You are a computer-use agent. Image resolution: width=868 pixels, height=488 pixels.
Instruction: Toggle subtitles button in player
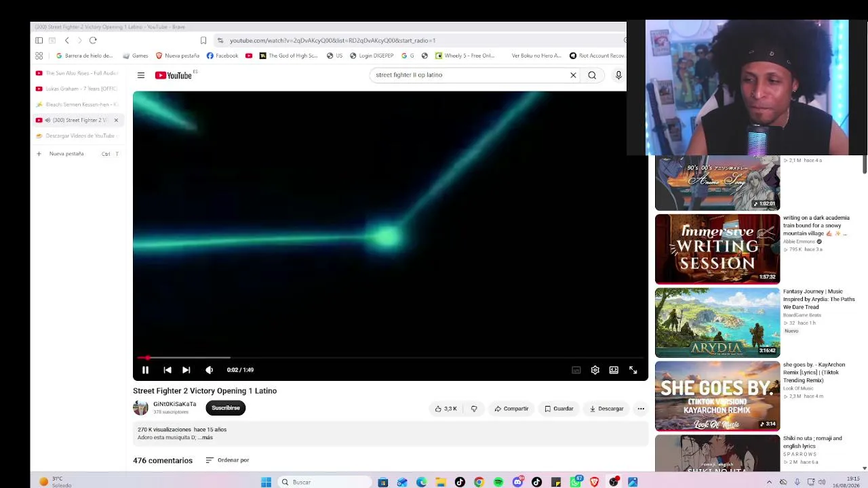point(576,370)
